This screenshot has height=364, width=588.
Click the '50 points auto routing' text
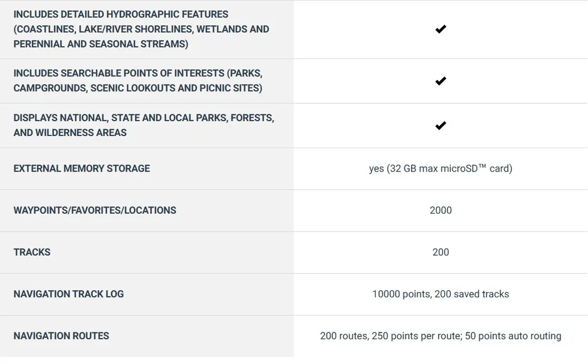(x=512, y=336)
